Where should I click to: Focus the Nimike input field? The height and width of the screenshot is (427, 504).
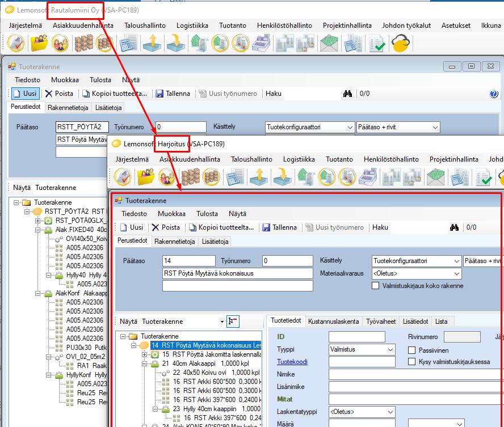pos(416,374)
